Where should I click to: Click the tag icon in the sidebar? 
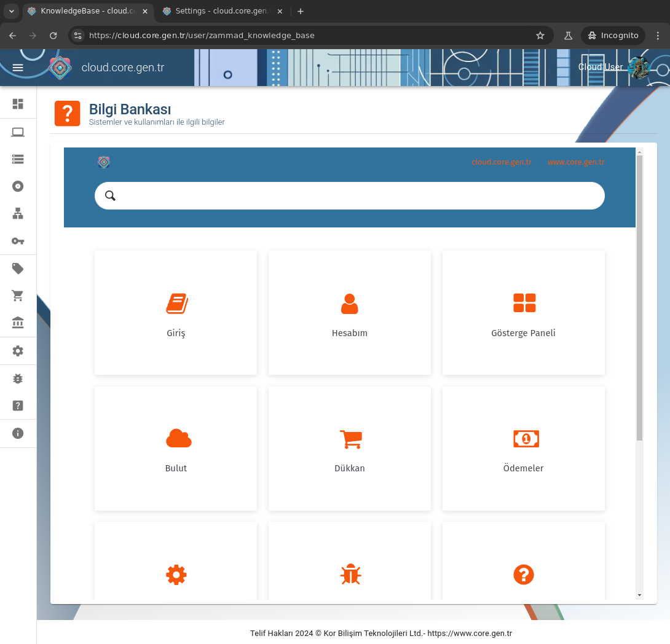(18, 269)
